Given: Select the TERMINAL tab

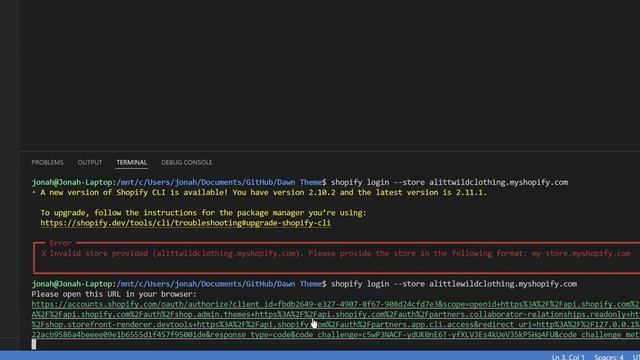Looking at the screenshot, I should [131, 162].
